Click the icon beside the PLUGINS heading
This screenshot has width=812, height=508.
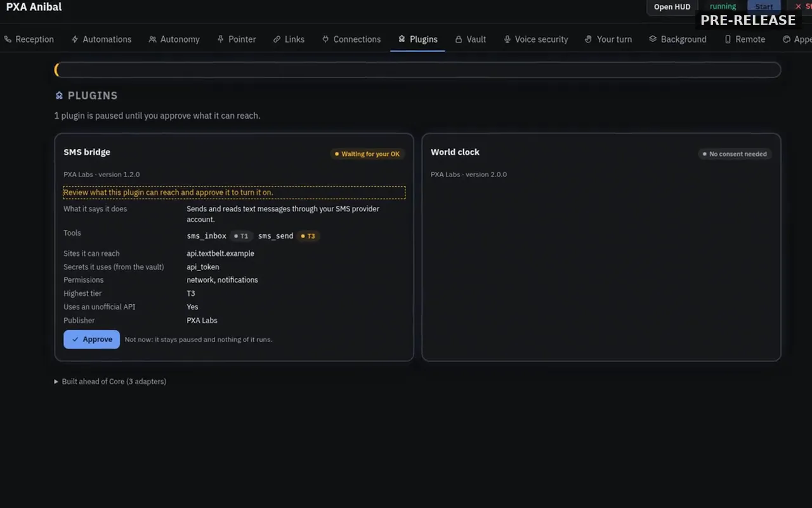coord(59,95)
